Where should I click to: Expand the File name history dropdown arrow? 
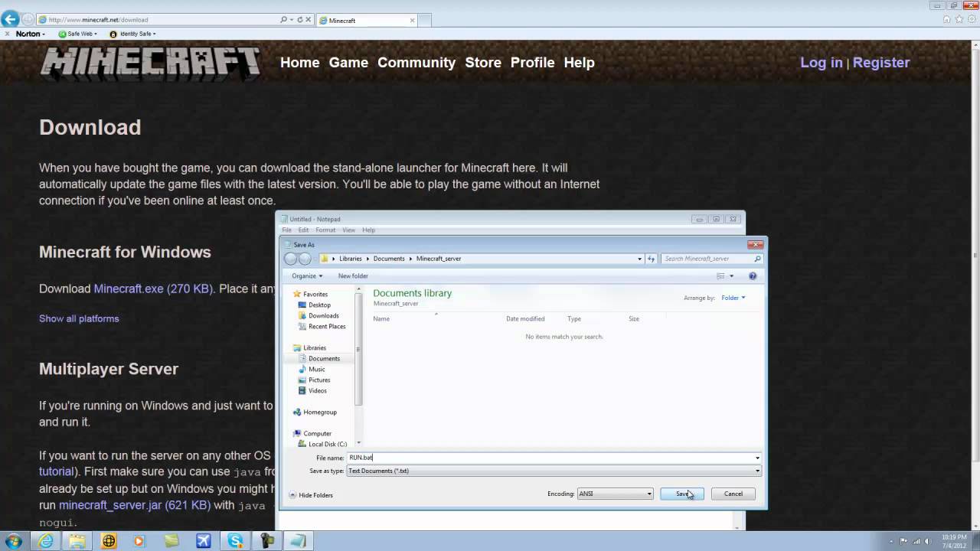tap(757, 458)
